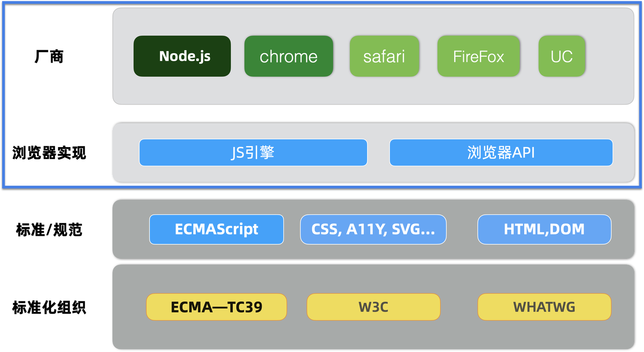Click black gap between browser panel and JS引擎 panel
Screen dimensions: 644x352
[373, 114]
